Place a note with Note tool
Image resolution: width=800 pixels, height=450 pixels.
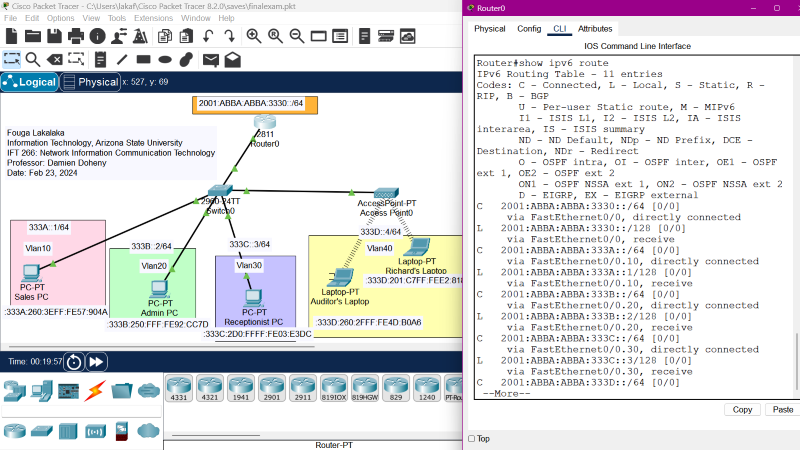pos(100,60)
